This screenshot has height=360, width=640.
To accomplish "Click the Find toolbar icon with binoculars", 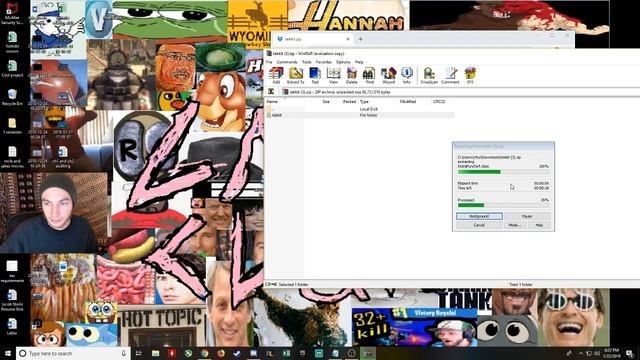I will coord(369,76).
